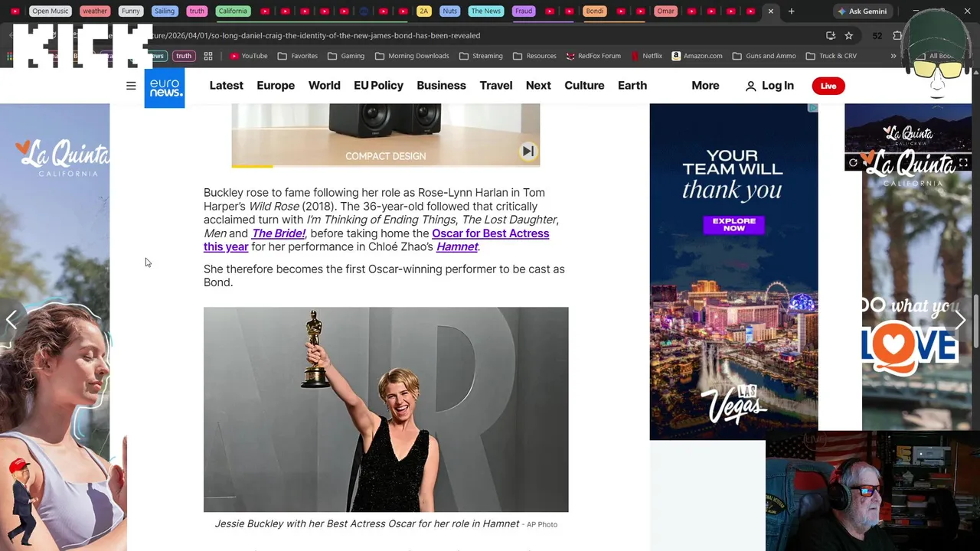Screen dimensions: 980x551
Task: Go to the euronews logo homepage
Action: (165, 87)
